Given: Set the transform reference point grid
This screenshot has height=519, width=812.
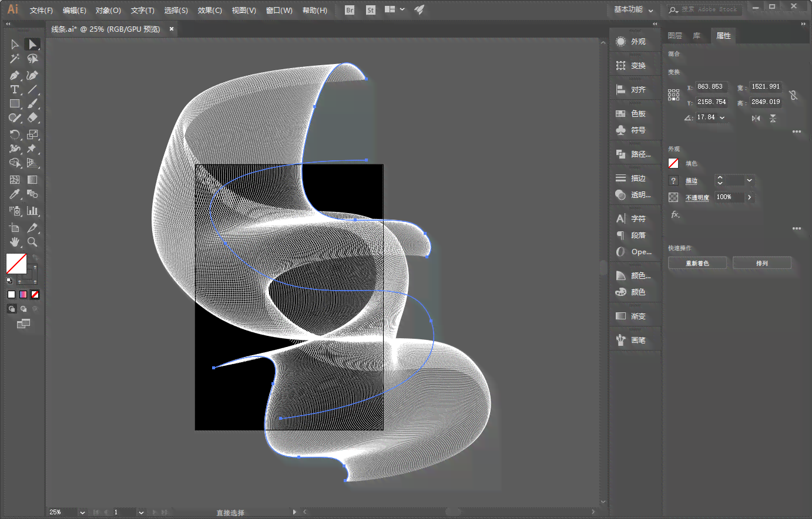Looking at the screenshot, I should 673,95.
